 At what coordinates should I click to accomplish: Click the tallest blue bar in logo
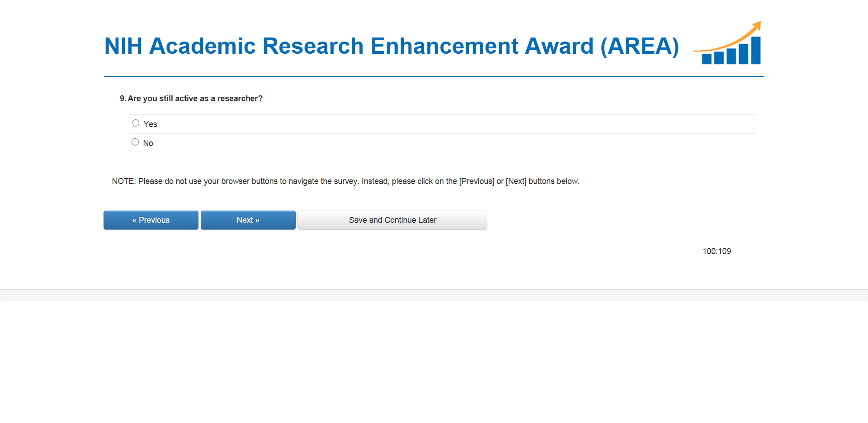point(756,50)
